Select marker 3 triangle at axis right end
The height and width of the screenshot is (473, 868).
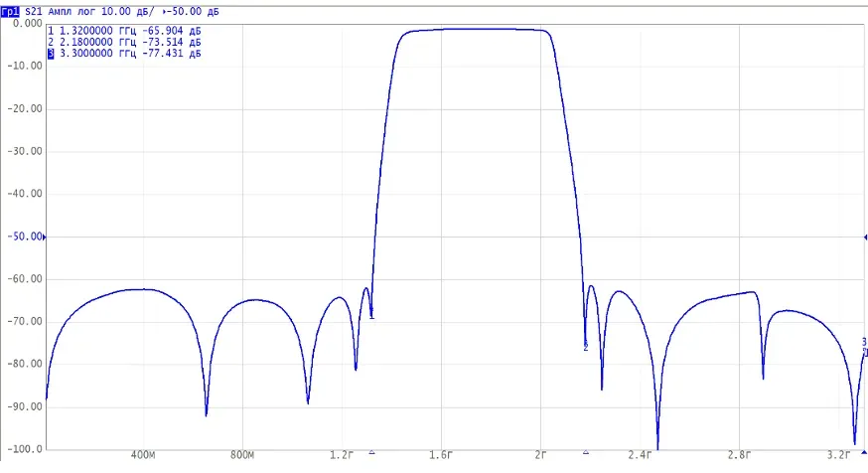click(864, 452)
